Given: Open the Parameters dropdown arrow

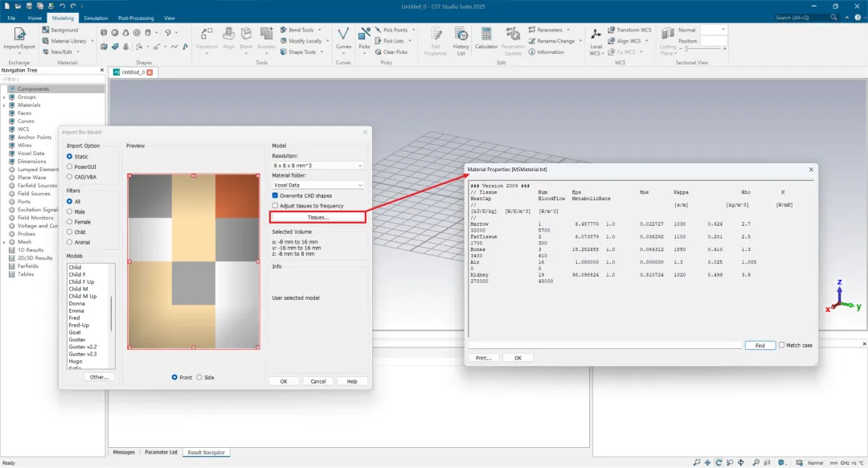Looking at the screenshot, I should tap(568, 30).
